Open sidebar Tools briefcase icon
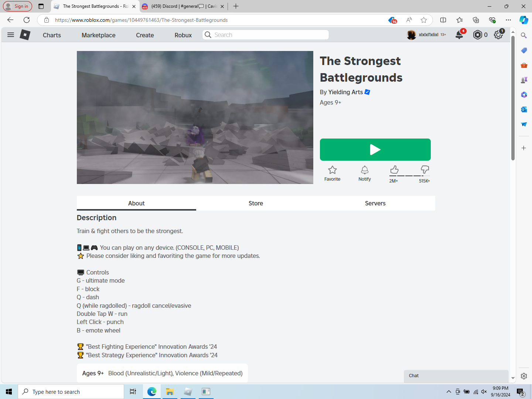The width and height of the screenshot is (532, 399). coord(524,65)
